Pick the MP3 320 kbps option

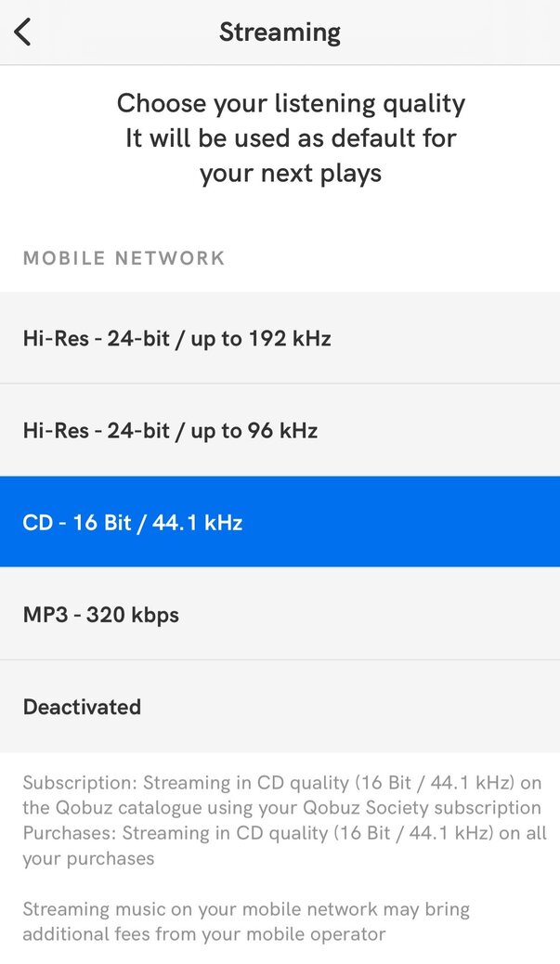(x=101, y=614)
